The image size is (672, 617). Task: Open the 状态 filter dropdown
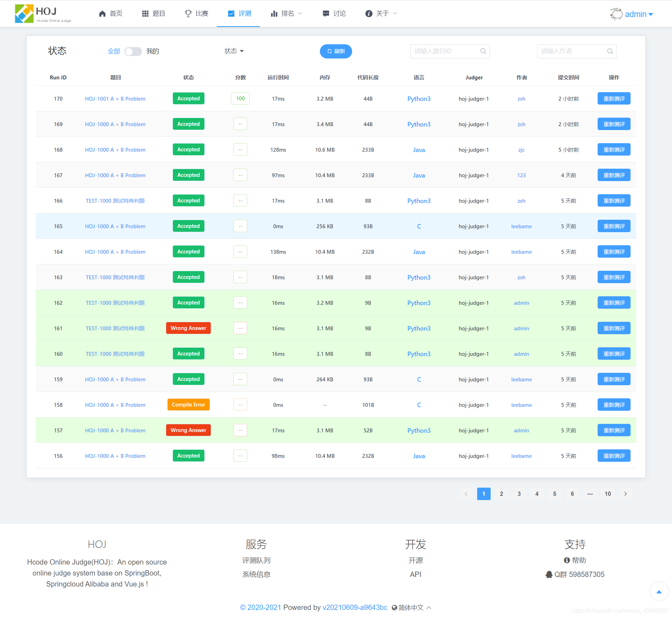point(234,51)
